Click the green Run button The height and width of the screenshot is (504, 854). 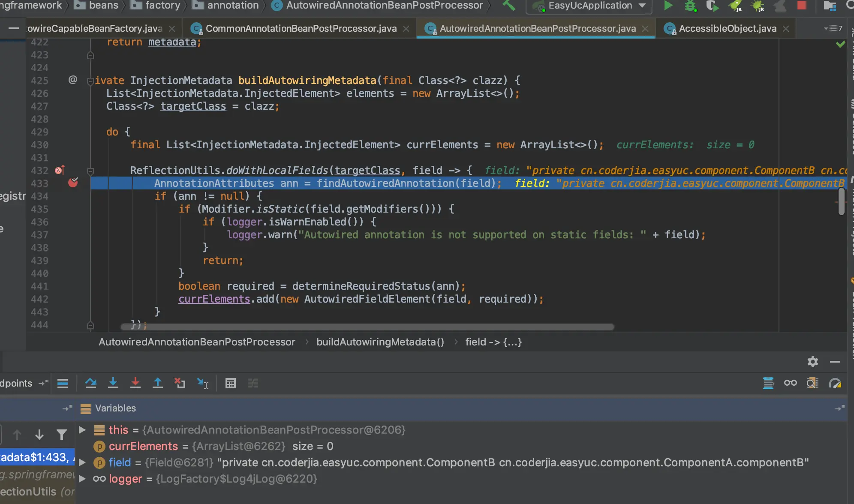pos(668,6)
